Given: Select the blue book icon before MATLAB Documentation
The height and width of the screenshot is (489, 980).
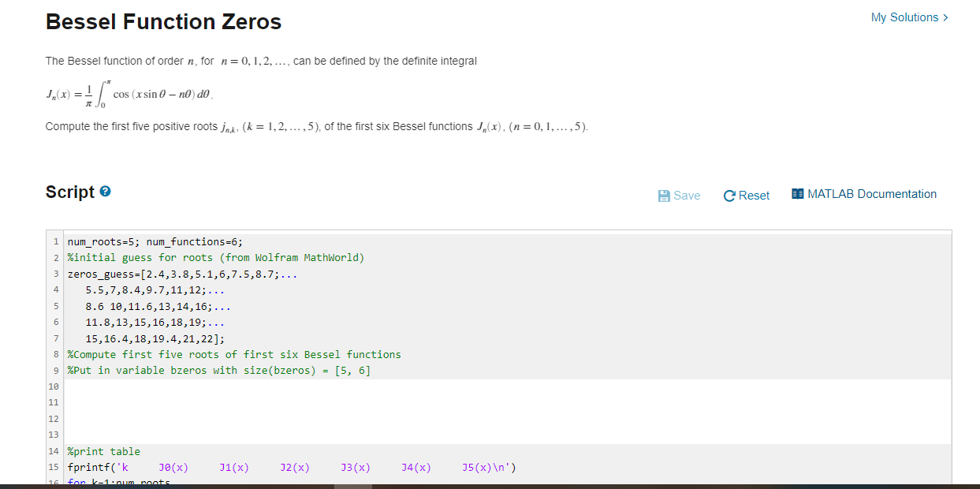Looking at the screenshot, I should coord(796,193).
